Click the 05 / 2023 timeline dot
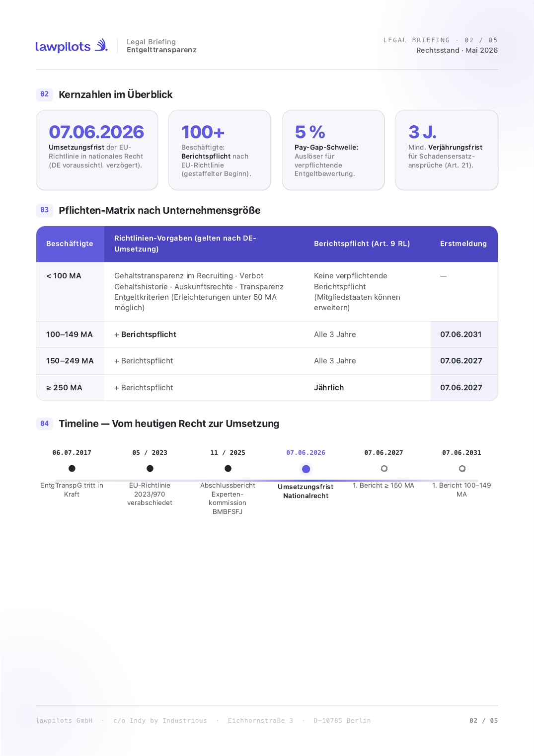This screenshot has width=534, height=756. pos(150,468)
